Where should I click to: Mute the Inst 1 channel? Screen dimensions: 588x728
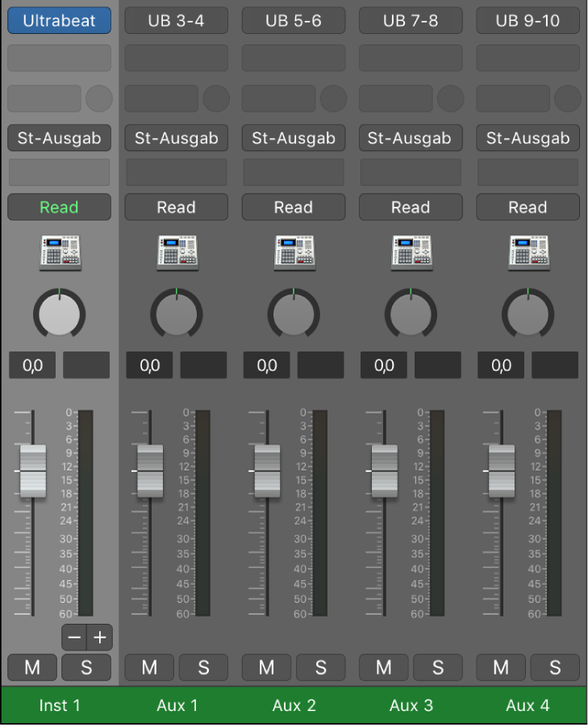[x=32, y=667]
